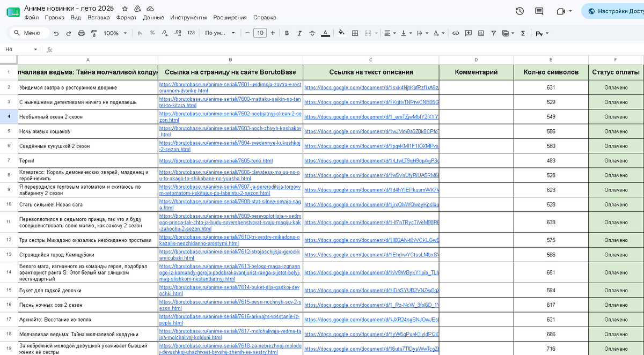Open the font family dropdown
The width and height of the screenshot is (644, 355).
coord(220,33)
